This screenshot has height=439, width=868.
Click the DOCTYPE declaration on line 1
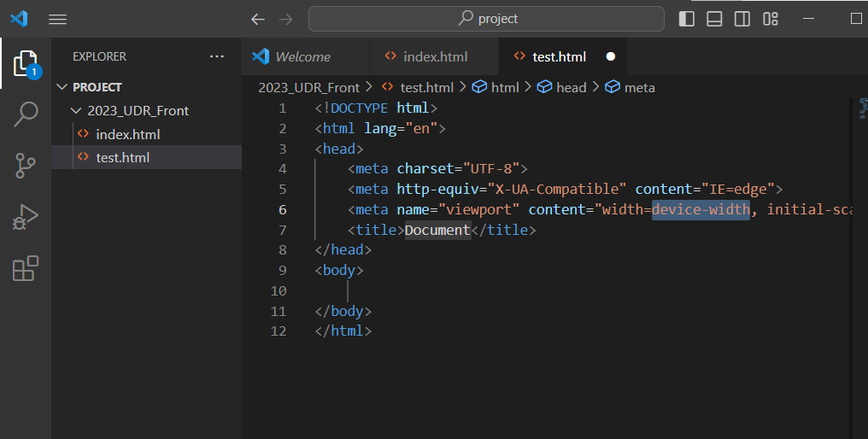(376, 108)
